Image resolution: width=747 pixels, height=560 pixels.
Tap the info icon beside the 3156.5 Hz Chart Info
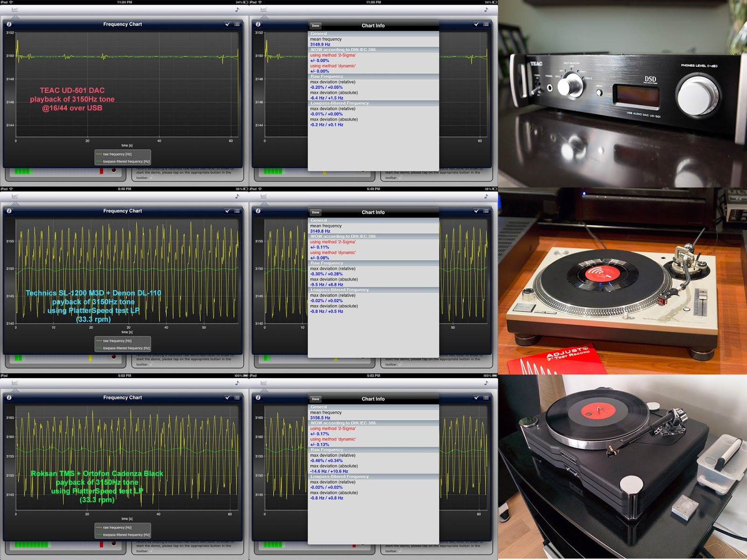(x=258, y=398)
